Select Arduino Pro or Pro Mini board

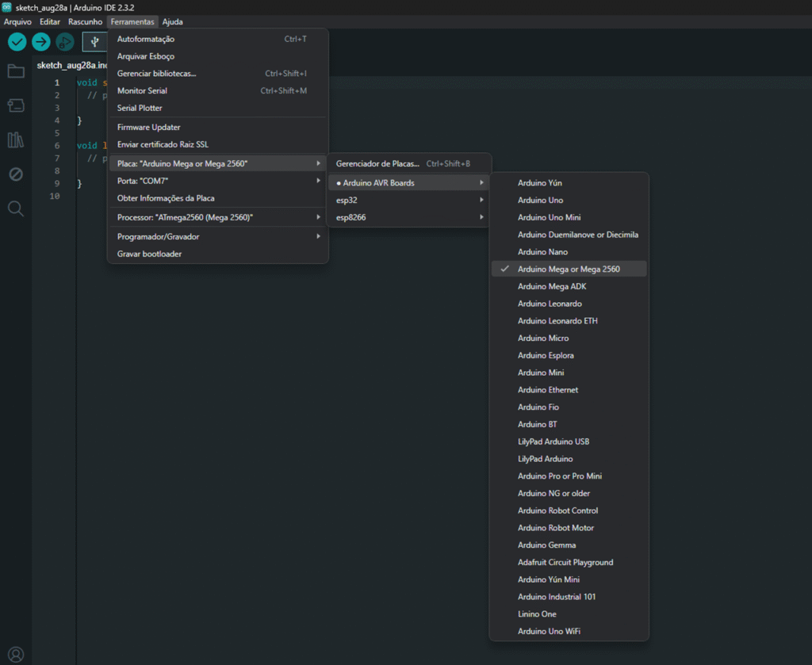coord(569,476)
